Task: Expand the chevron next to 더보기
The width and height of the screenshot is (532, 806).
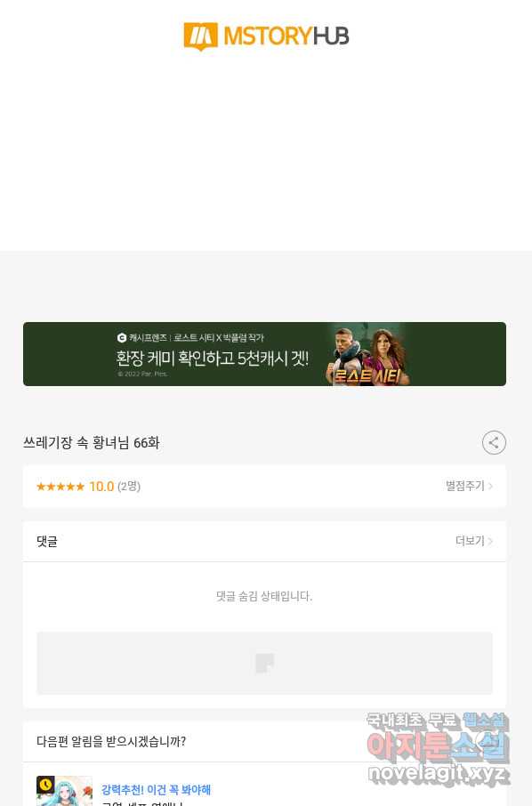Action: click(490, 541)
